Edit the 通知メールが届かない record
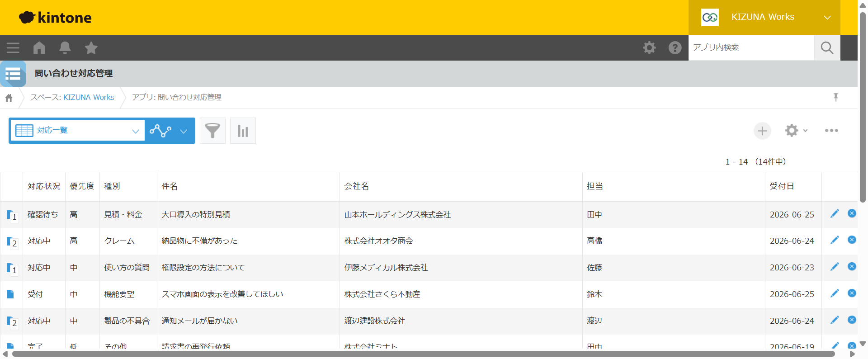This screenshot has width=868, height=359. [x=835, y=320]
